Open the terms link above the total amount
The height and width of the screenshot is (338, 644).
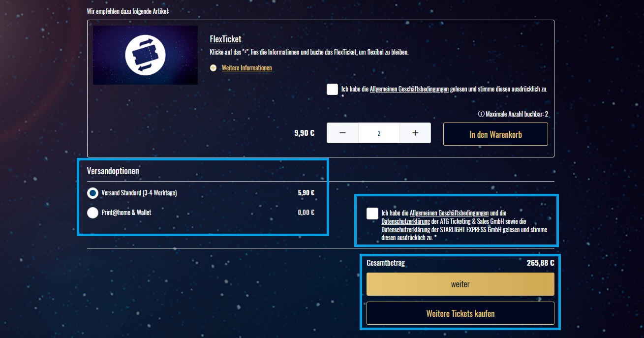(x=449, y=214)
